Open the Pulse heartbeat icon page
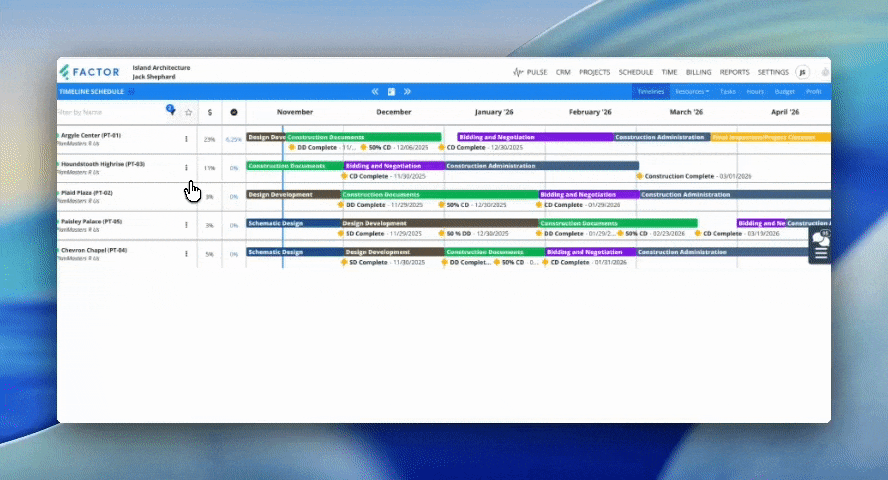This screenshot has height=480, width=888. pyautogui.click(x=518, y=72)
